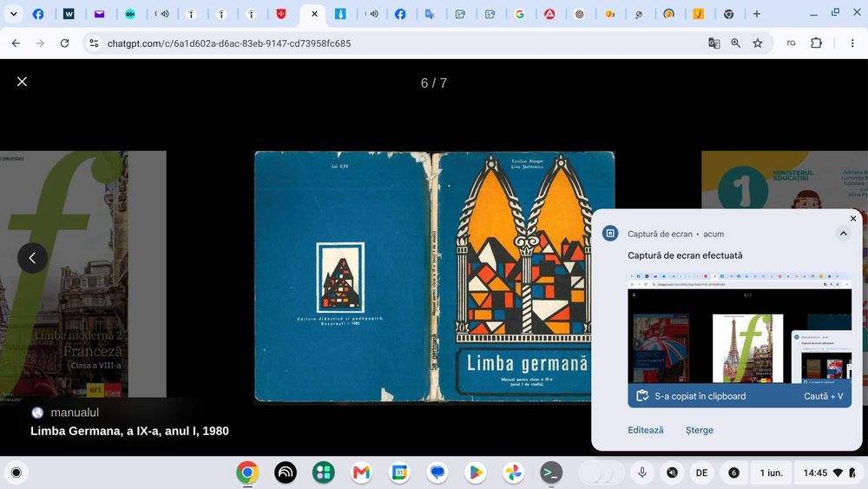Switch to the blue figure icon tab
Image resolution: width=868 pixels, height=489 pixels.
coord(340,15)
